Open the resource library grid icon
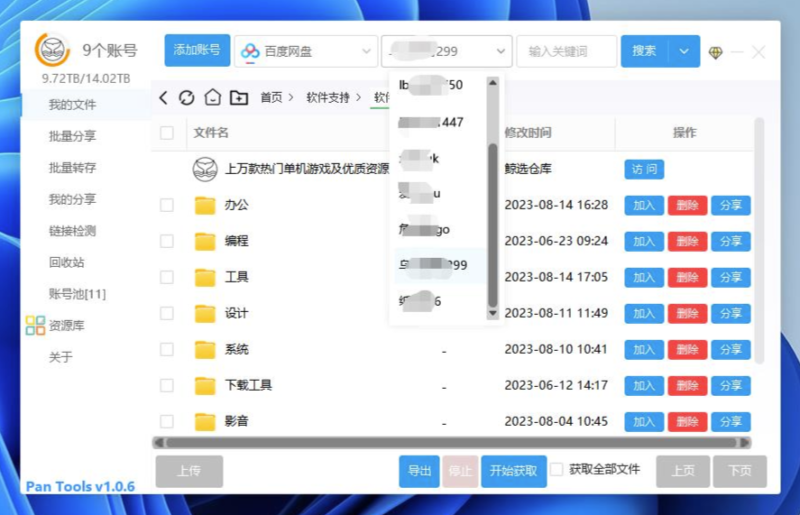This screenshot has height=515, width=800. click(x=35, y=325)
